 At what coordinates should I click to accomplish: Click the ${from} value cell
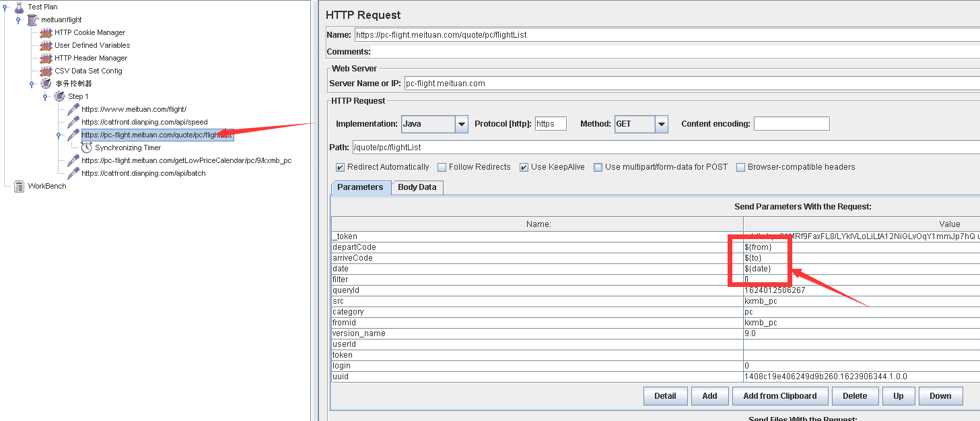click(x=862, y=247)
